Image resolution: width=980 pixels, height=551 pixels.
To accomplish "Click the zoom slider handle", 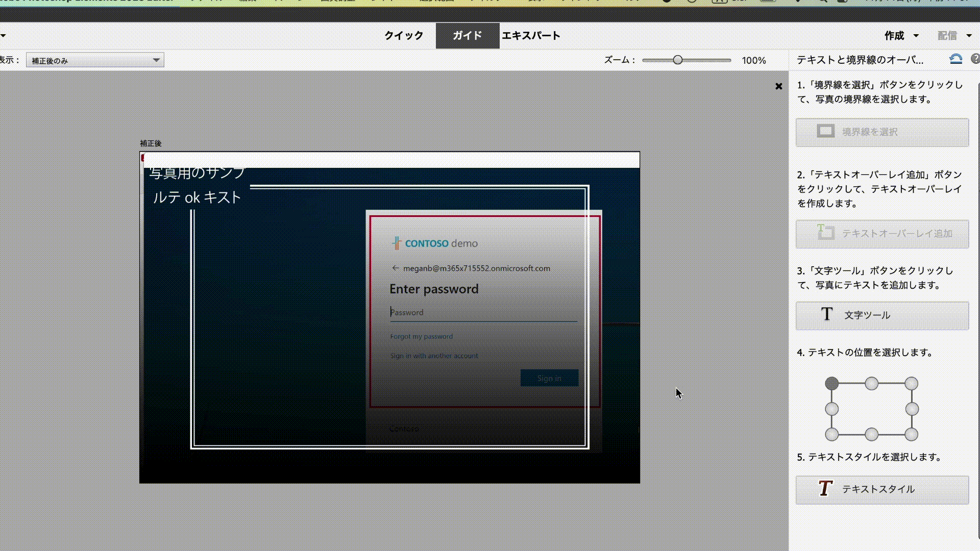I will [x=677, y=60].
